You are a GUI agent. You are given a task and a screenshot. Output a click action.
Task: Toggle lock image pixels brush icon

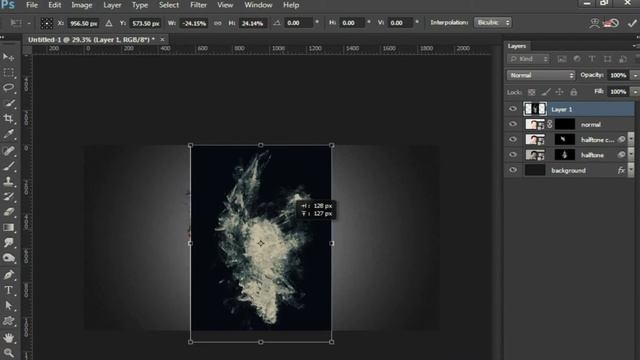coord(546,92)
